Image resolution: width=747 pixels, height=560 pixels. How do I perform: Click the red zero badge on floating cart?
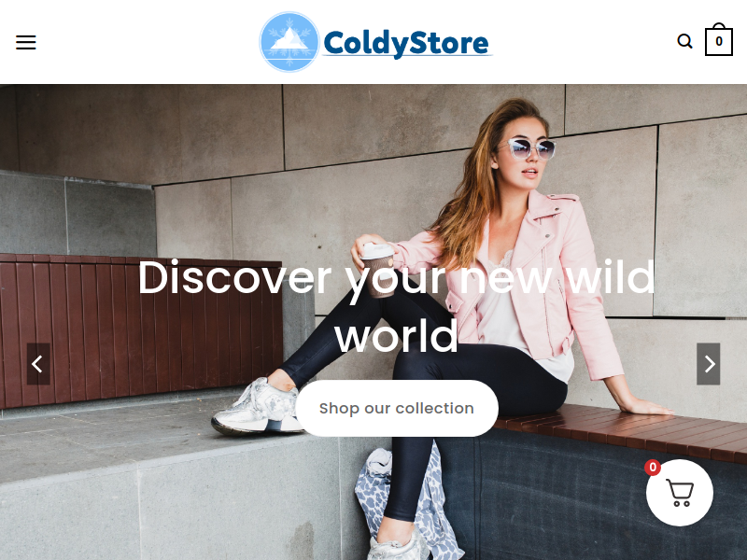(653, 468)
